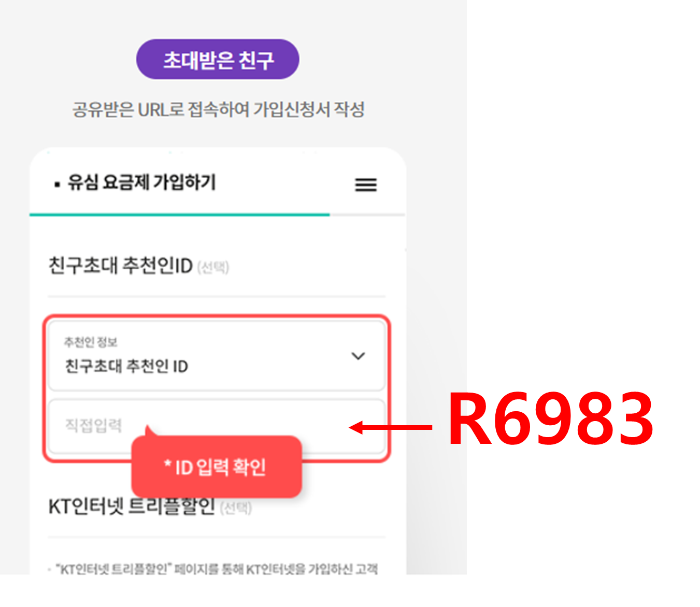The height and width of the screenshot is (607, 700).
Task: Click the 공유받은 URL로 접속하여 description text
Action: 218,109
